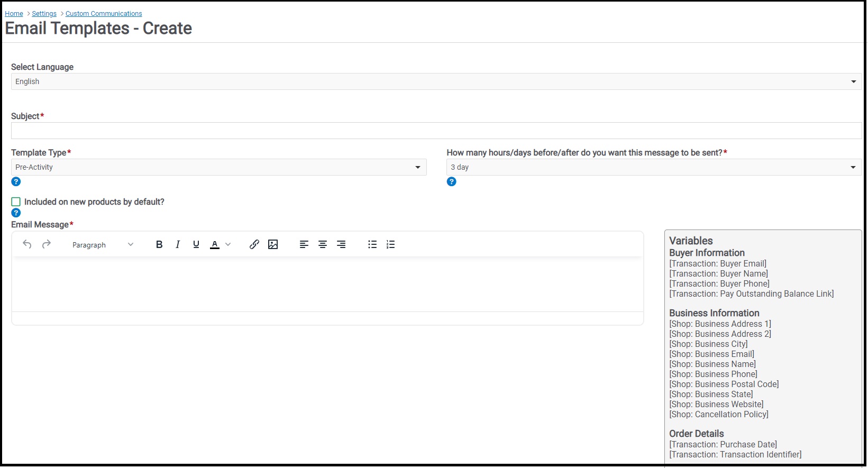Align text left

(304, 244)
